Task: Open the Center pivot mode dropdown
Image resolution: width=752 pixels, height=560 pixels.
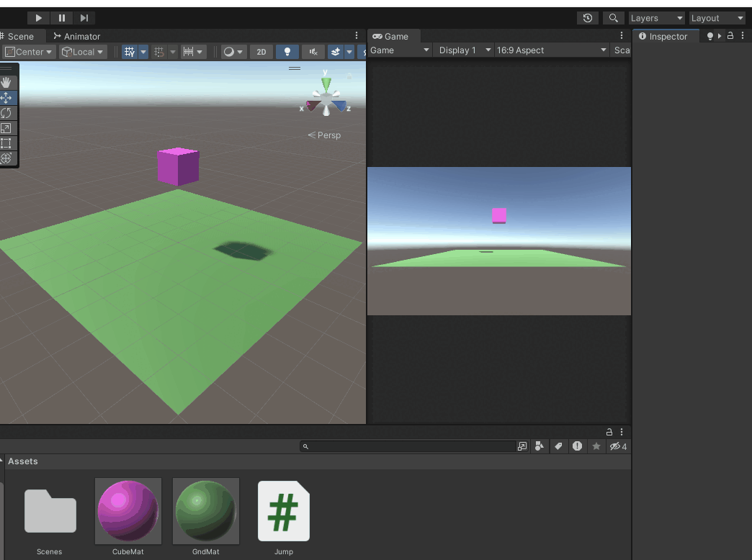Action: point(30,52)
